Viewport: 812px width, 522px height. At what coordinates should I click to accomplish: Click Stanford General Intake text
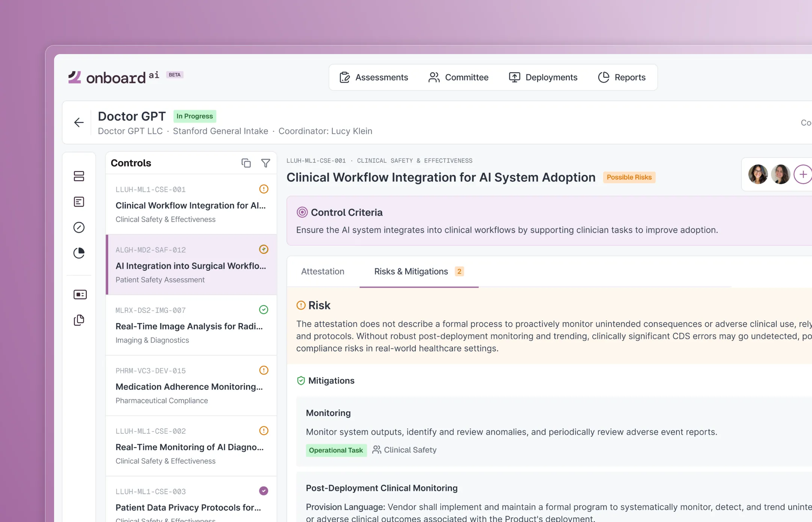click(220, 131)
